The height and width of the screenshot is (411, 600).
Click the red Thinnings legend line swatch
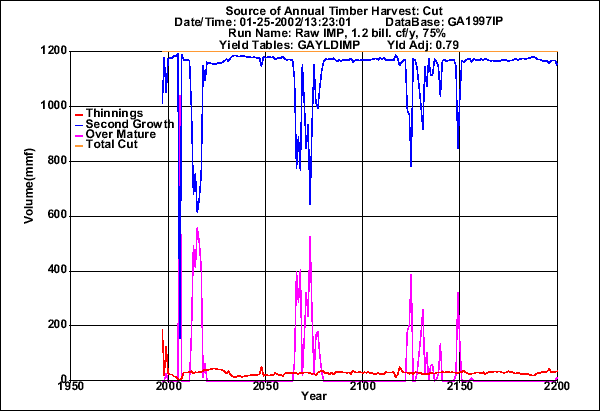click(x=79, y=113)
